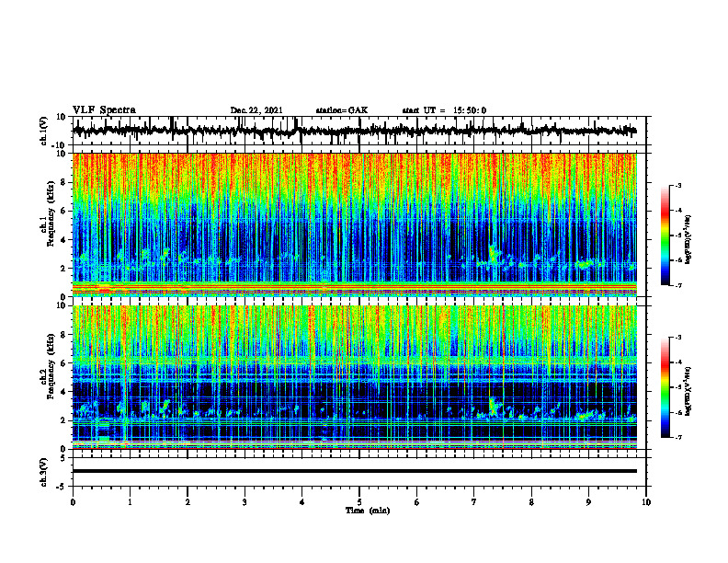Screen dimensions: 728x563
Task: Click the flat black ch.3 trace
Action: click(x=354, y=471)
